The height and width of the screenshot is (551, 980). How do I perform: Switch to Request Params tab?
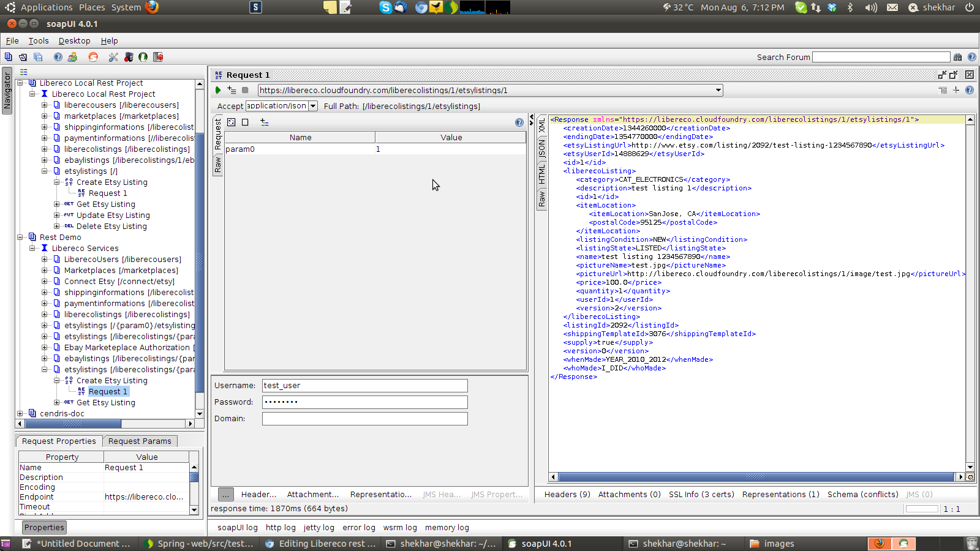click(140, 441)
